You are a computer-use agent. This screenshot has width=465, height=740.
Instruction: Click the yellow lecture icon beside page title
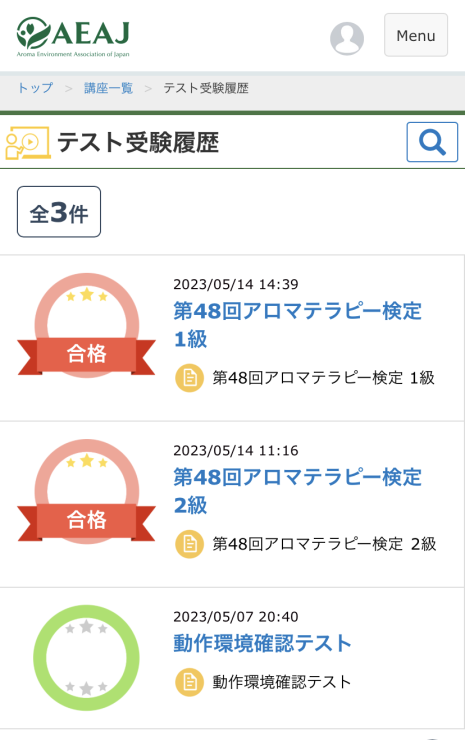(x=28, y=143)
